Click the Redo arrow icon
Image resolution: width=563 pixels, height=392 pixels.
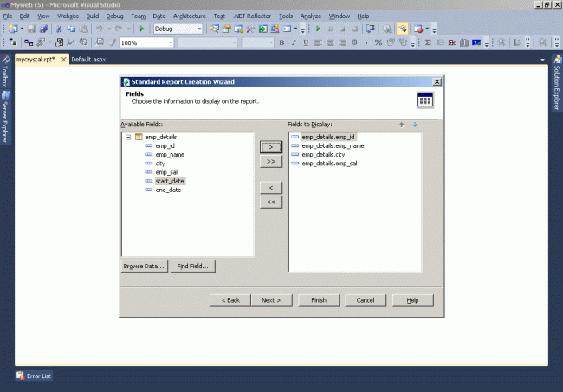coord(119,29)
